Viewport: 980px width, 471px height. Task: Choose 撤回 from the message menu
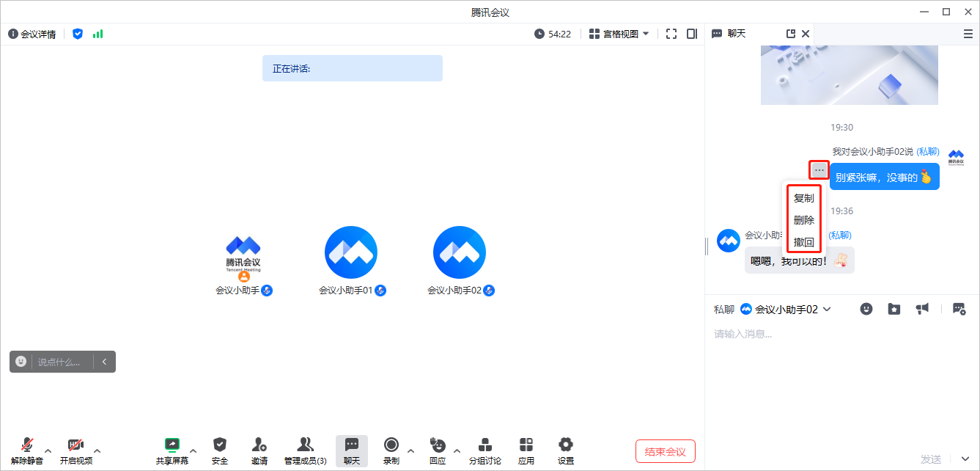click(x=804, y=242)
